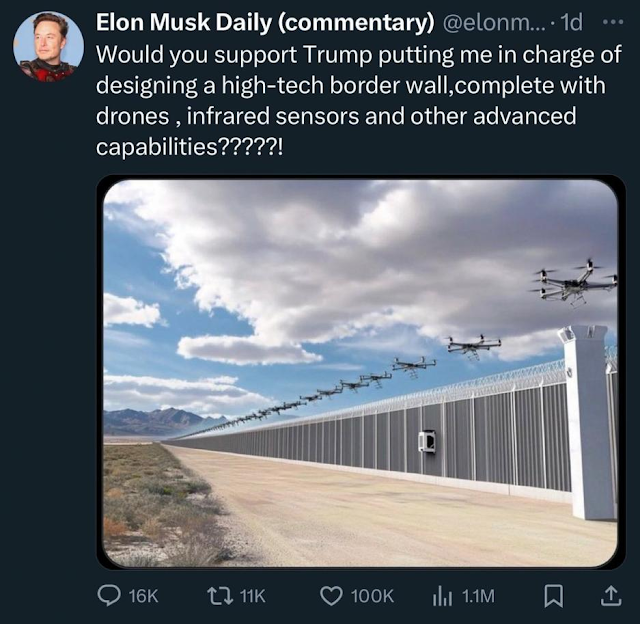Viewport: 640px width, 624px height.
Task: Click the white tower pillar in the image
Action: 589,422
